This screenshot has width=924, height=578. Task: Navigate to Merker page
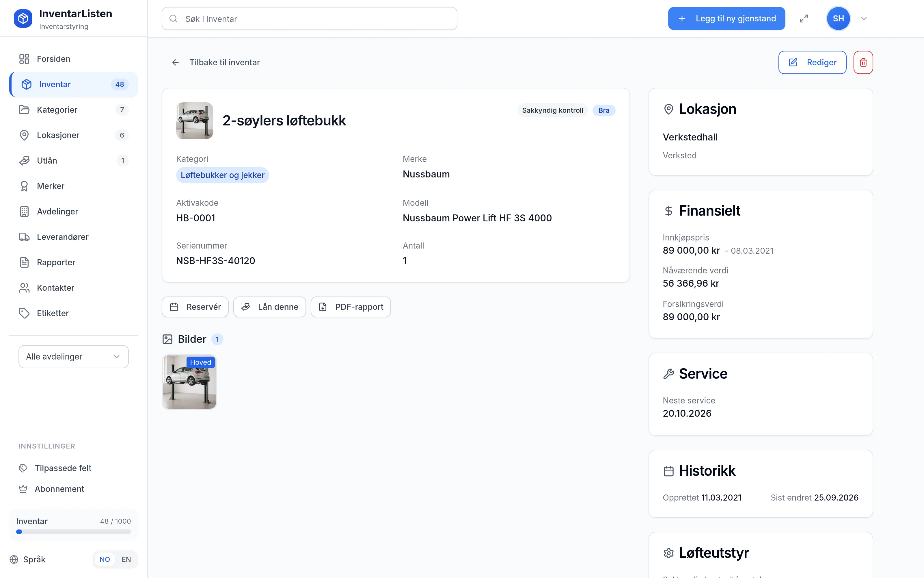pyautogui.click(x=73, y=186)
